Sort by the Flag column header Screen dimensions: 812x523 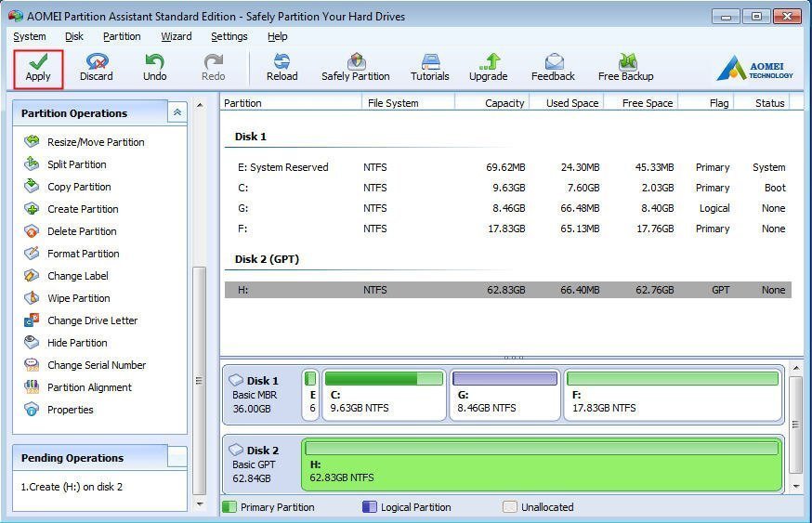pos(706,102)
